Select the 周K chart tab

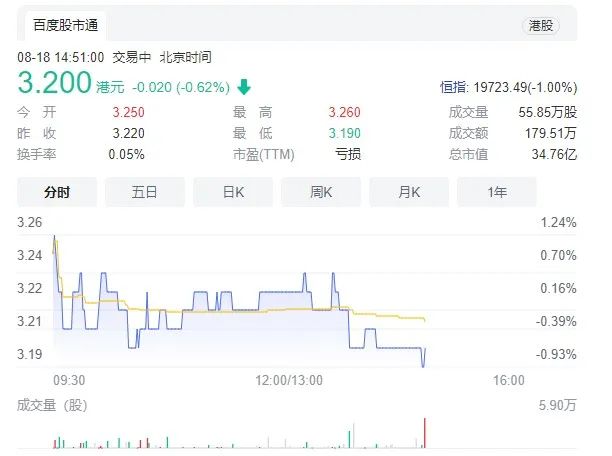click(x=320, y=191)
